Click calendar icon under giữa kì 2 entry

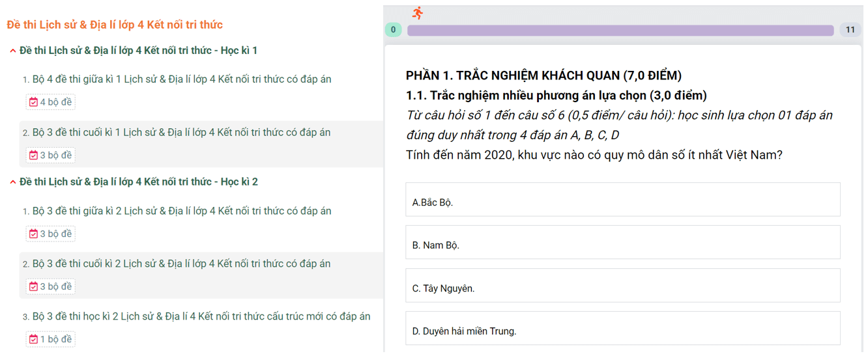pos(33,234)
